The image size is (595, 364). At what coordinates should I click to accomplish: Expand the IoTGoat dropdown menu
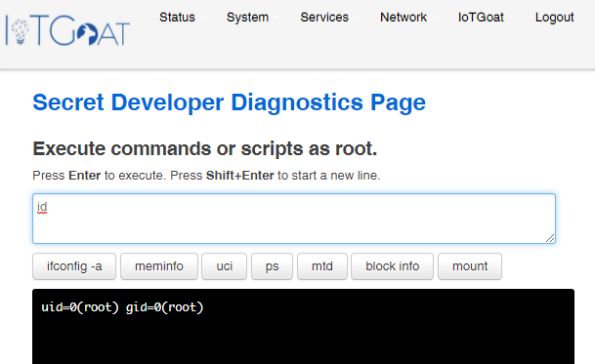[x=481, y=18]
